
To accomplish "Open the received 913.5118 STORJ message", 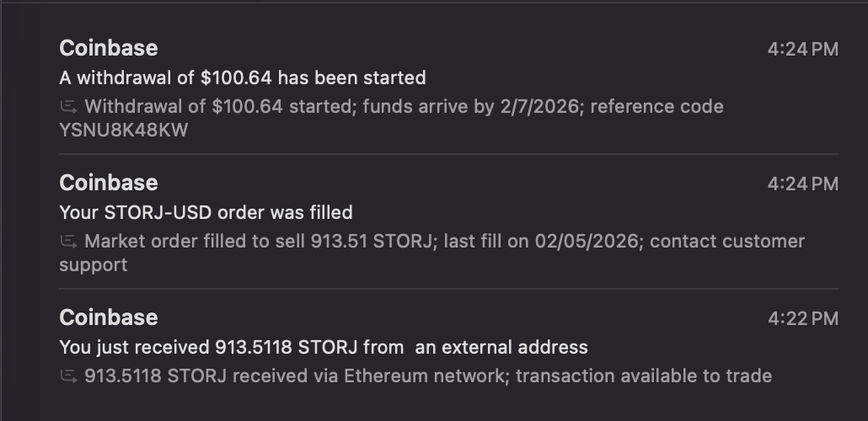I will click(324, 348).
